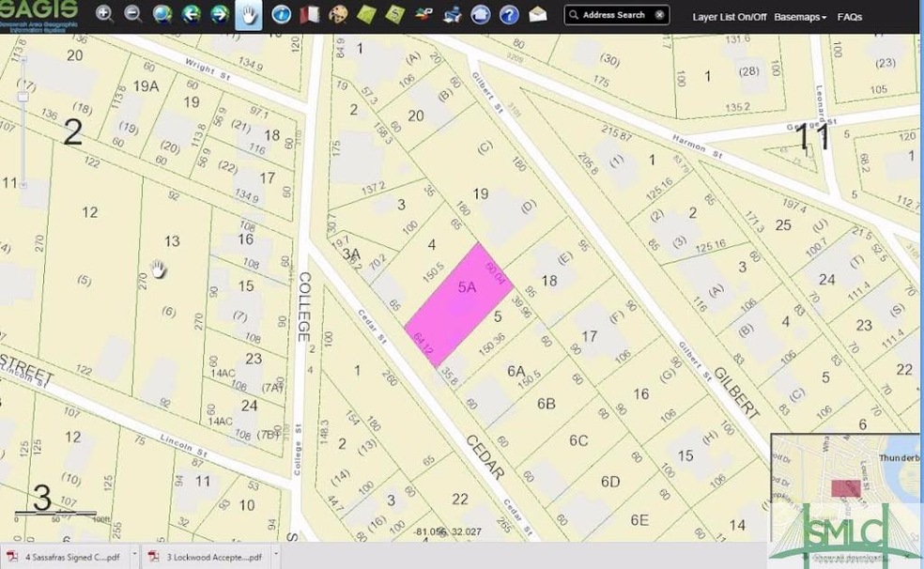Click the envelope email icon
The height and width of the screenshot is (569, 924).
pyautogui.click(x=537, y=15)
